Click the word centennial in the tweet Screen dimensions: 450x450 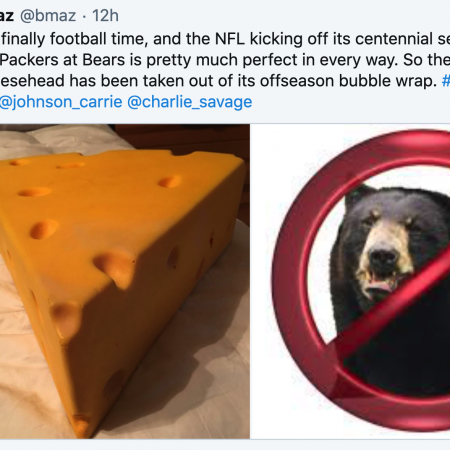click(391, 39)
